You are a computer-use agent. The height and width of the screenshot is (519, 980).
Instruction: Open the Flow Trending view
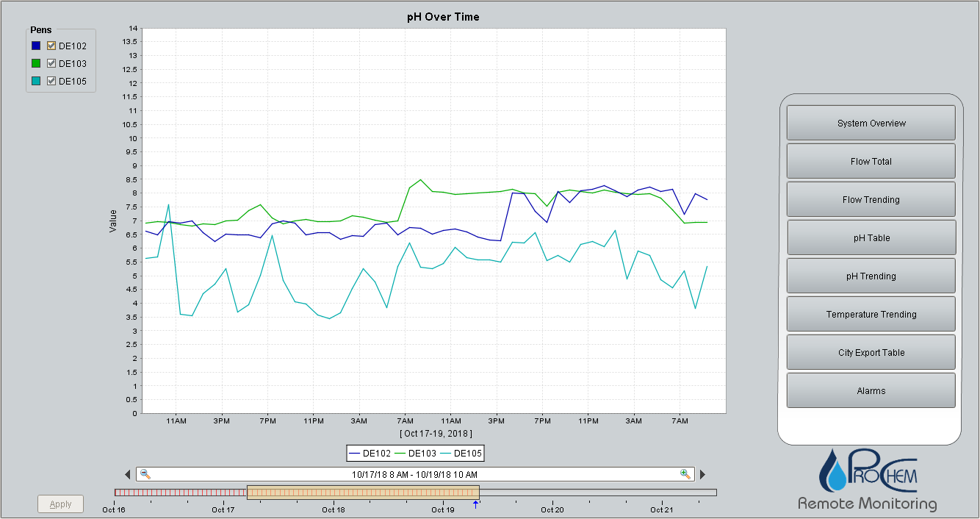point(871,199)
